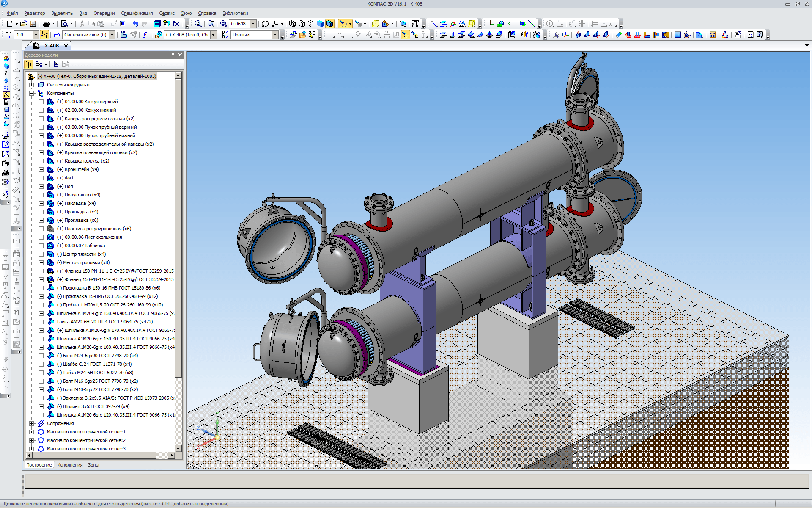Open the Полный display mode combo box
The image size is (812, 508).
(x=275, y=35)
